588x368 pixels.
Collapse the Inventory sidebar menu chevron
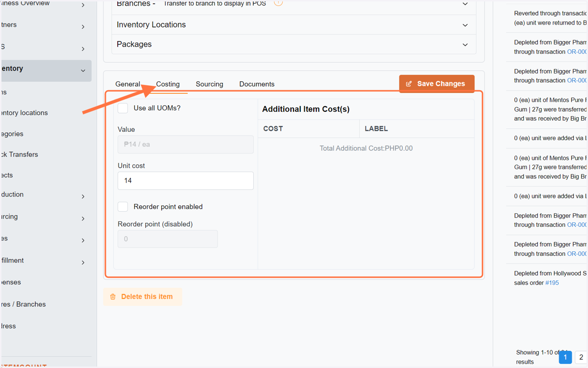tap(83, 71)
